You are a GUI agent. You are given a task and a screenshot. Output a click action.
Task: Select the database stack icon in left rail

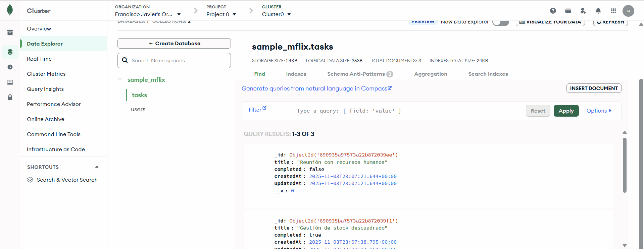pyautogui.click(x=10, y=52)
